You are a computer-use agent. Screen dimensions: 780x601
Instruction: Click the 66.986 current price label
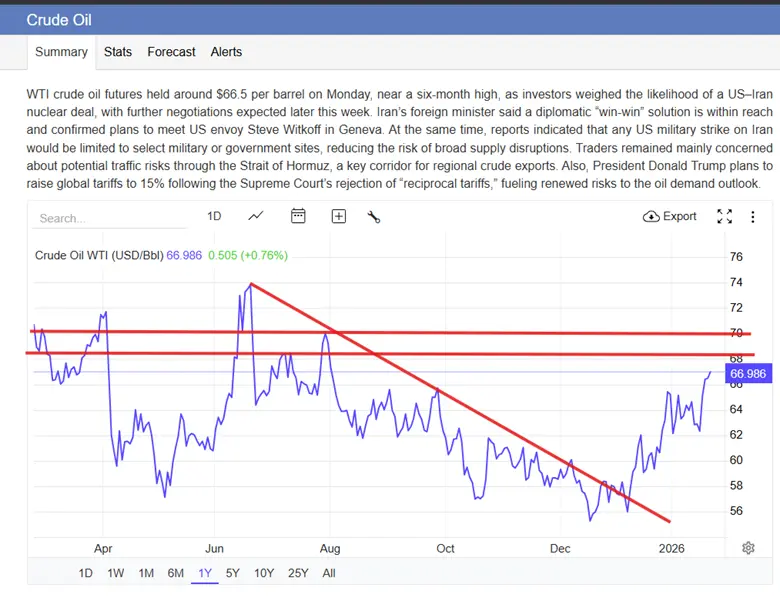point(748,374)
